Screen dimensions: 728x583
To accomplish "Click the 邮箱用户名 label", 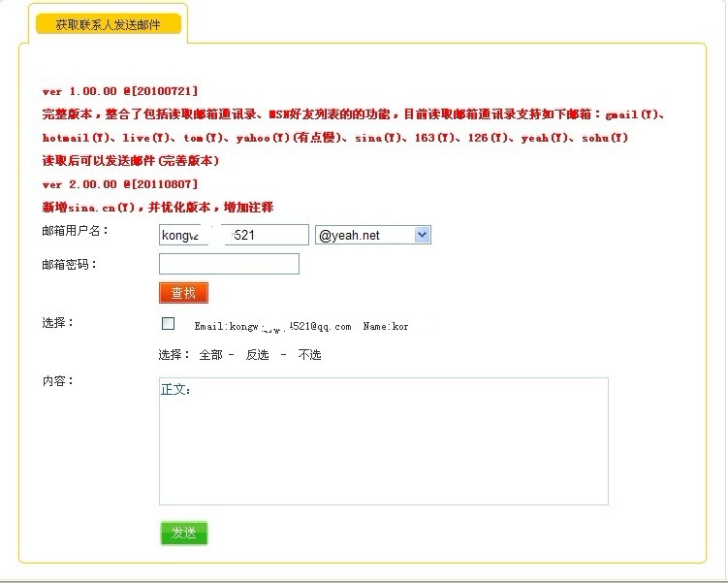I will [76, 231].
